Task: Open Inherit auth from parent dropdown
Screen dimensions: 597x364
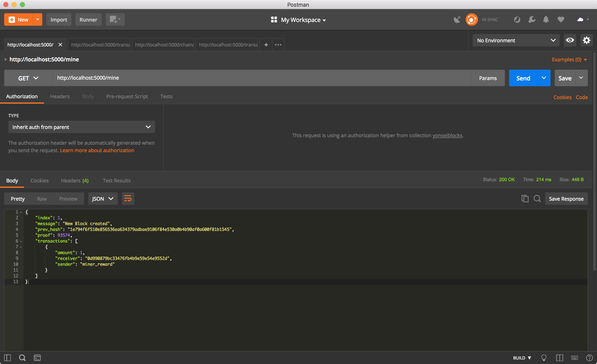Action: (x=81, y=127)
